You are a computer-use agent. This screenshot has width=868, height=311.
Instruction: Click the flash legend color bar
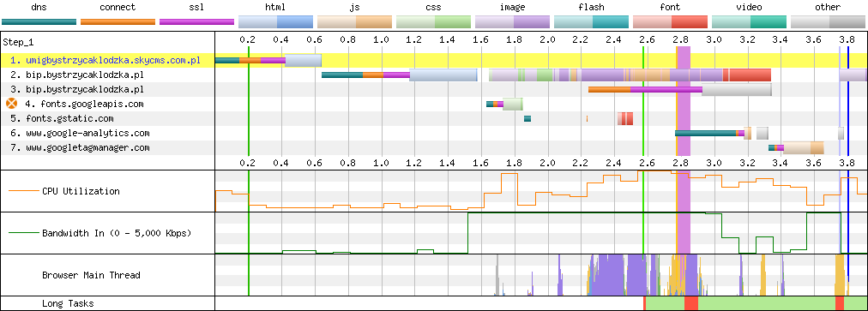591,21
